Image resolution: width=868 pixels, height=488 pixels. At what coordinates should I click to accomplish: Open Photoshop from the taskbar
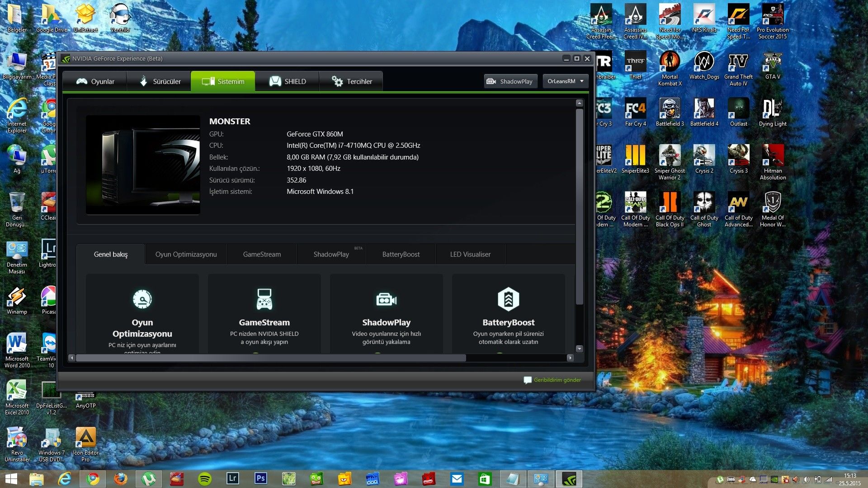click(261, 479)
